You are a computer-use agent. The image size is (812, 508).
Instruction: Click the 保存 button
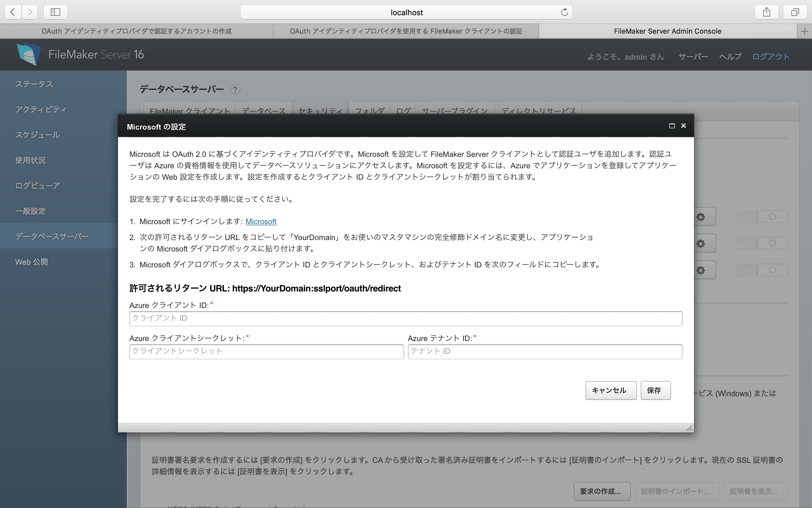pyautogui.click(x=655, y=391)
